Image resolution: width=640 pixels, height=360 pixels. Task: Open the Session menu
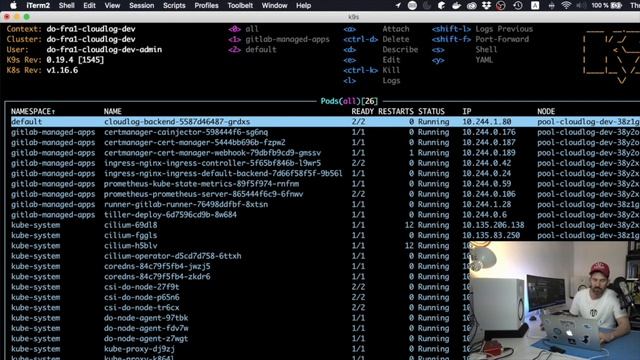[x=142, y=5]
